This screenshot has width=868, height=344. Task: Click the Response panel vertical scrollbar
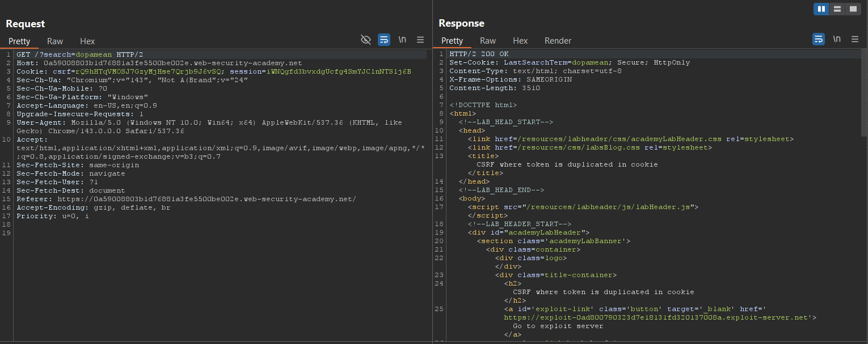coord(864,94)
